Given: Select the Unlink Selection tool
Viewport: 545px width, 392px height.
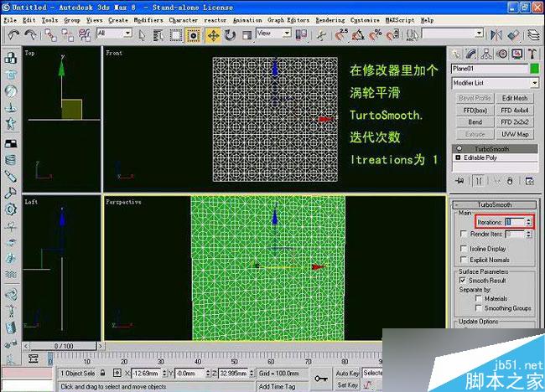Looking at the screenshot, I should [67, 35].
